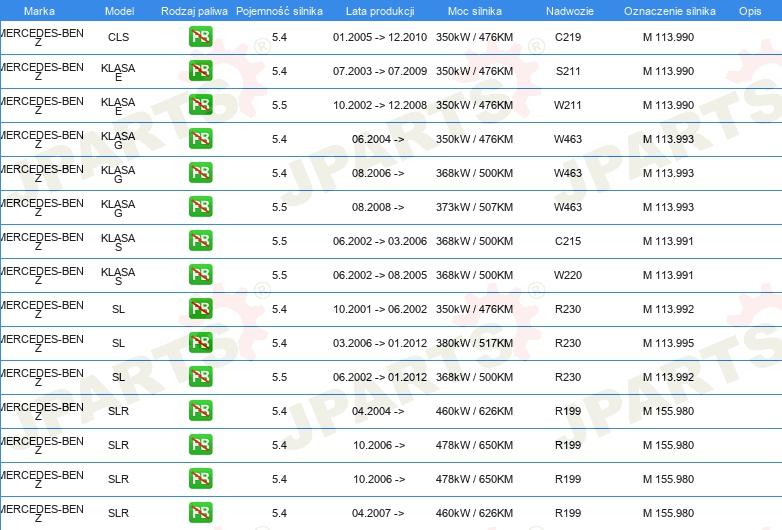Select the 5.5 capacity cell in the W211 row
782x530 pixels.
[279, 105]
